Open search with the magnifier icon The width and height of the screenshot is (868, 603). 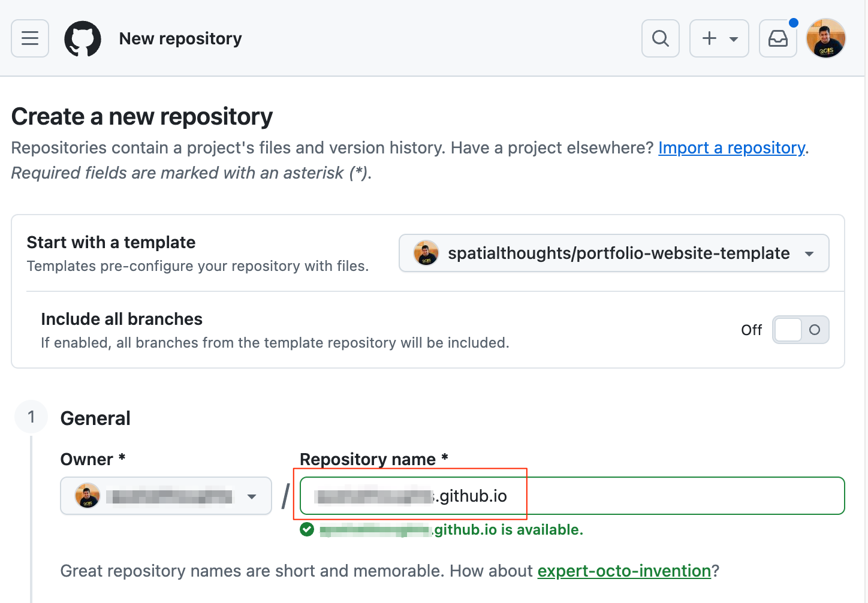(x=660, y=38)
